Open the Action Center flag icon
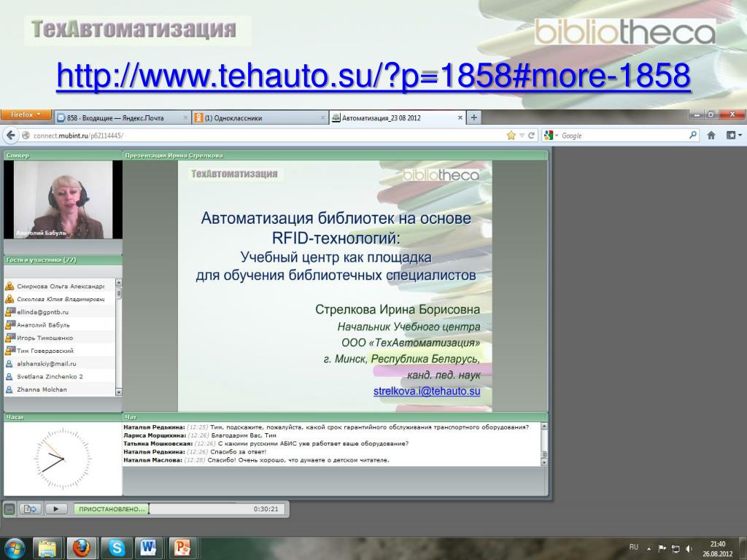Screen dimensions: 747x560 (662, 548)
